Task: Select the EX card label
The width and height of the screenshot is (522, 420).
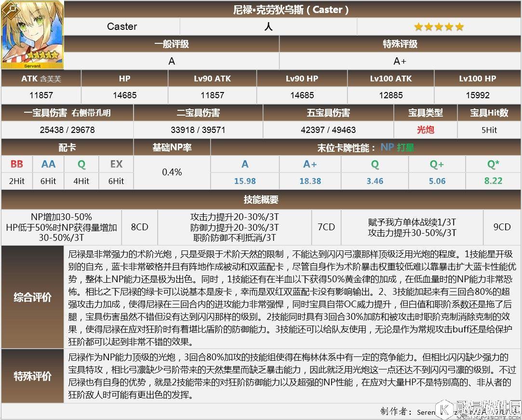Action: coord(116,164)
